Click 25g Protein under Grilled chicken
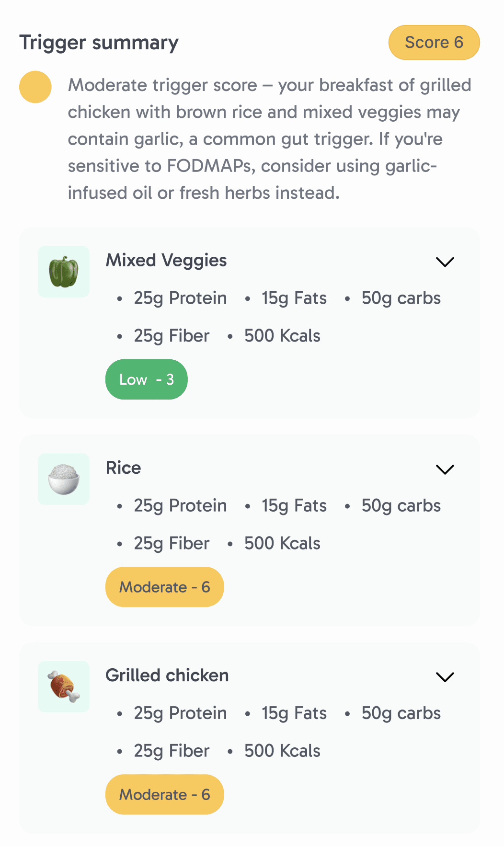 [x=180, y=713]
